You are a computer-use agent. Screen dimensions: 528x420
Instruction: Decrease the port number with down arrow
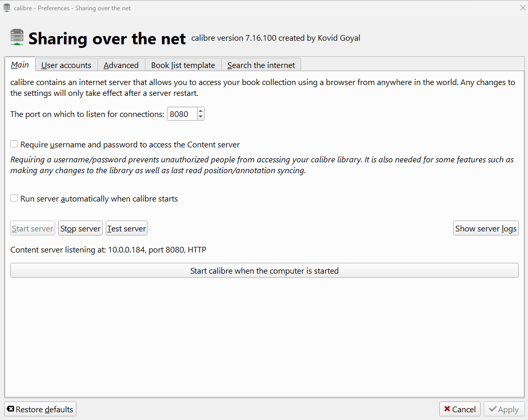tap(201, 117)
